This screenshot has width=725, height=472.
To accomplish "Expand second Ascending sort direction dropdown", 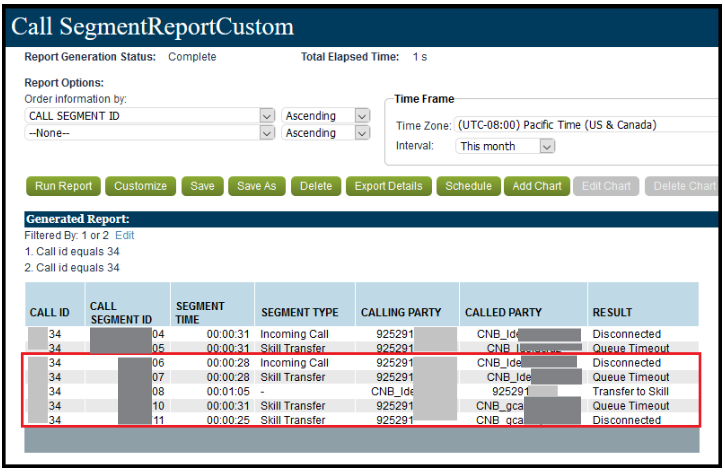I will pos(326,133).
